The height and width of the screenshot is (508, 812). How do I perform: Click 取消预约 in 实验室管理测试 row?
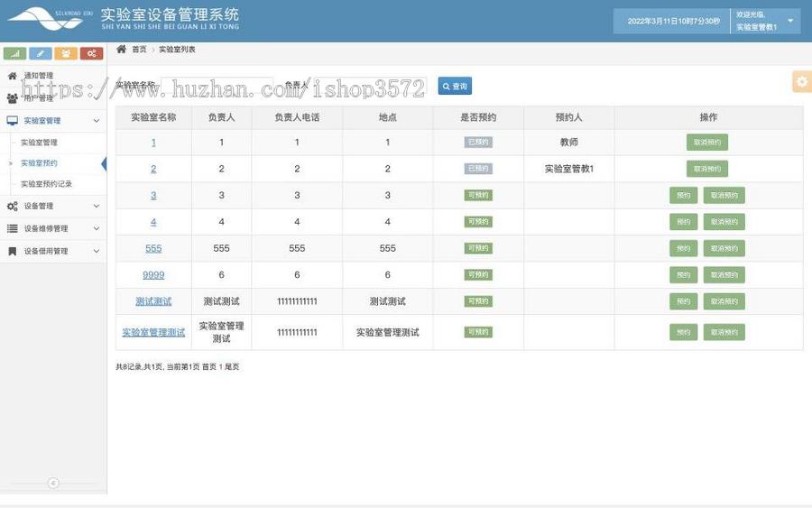(x=724, y=332)
